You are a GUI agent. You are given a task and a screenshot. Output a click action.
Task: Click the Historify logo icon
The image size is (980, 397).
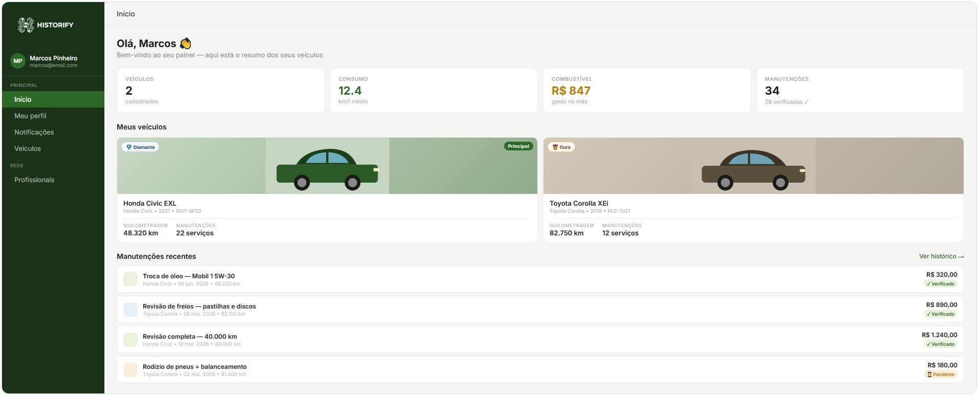[26, 25]
